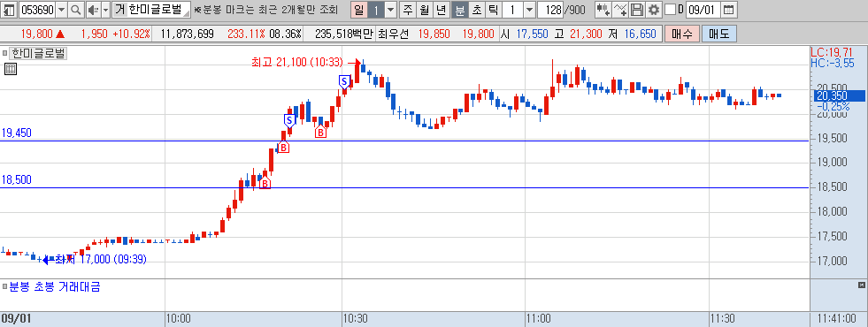Click the 매수 buy button
The width and height of the screenshot is (868, 327).
coord(681,34)
